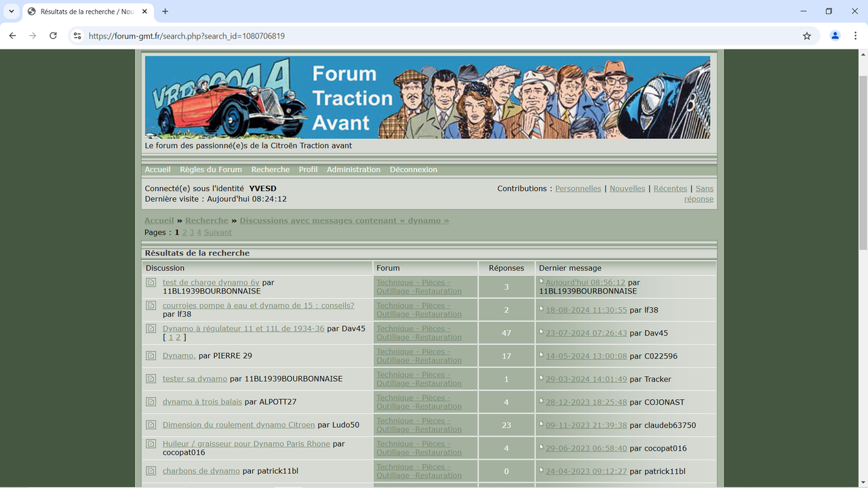Open the Chrome three-dot menu
Image resolution: width=868 pixels, height=488 pixels.
(856, 36)
